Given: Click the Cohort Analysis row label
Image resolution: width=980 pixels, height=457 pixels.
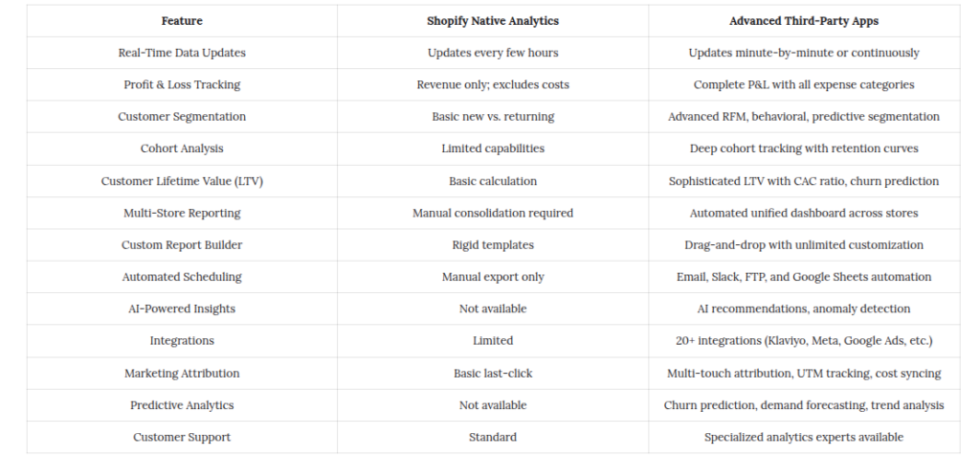Looking at the screenshot, I should (182, 149).
